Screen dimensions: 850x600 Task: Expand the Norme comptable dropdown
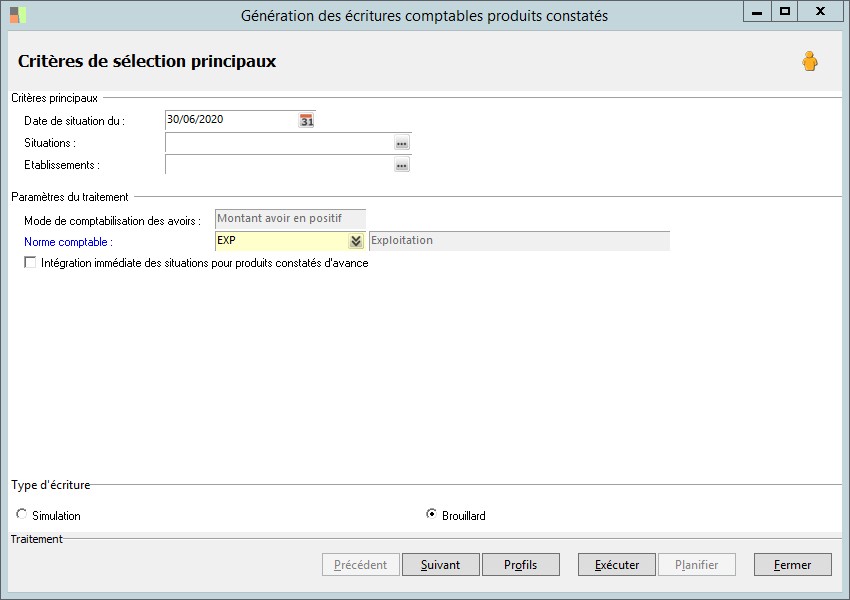tap(355, 241)
